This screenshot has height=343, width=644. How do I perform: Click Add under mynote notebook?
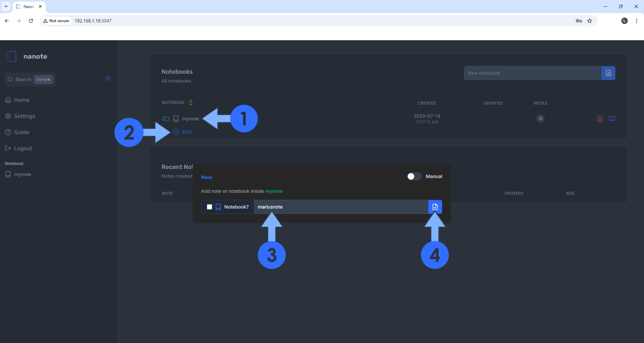tap(183, 132)
